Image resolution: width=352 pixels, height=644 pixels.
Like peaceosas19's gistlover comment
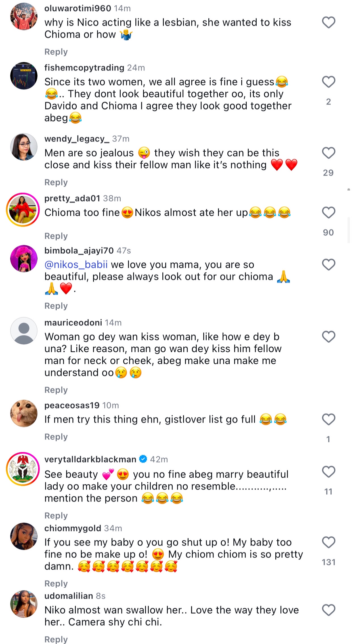(x=328, y=419)
